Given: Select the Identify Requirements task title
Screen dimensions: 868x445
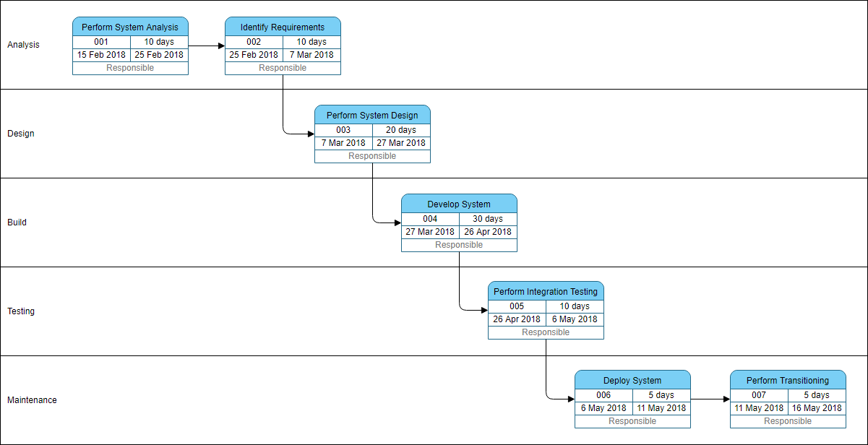Looking at the screenshot, I should (283, 27).
